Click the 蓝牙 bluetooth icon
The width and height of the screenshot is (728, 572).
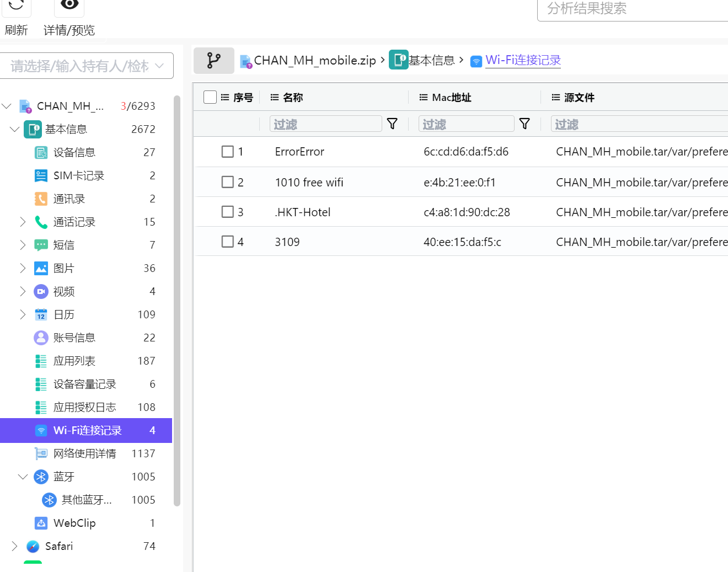click(x=41, y=477)
